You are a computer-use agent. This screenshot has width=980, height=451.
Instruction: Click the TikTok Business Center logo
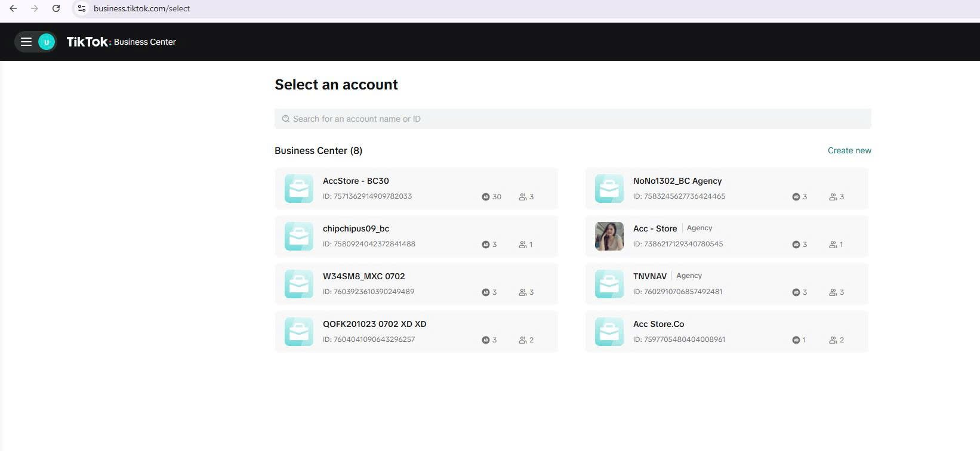pyautogui.click(x=121, y=42)
